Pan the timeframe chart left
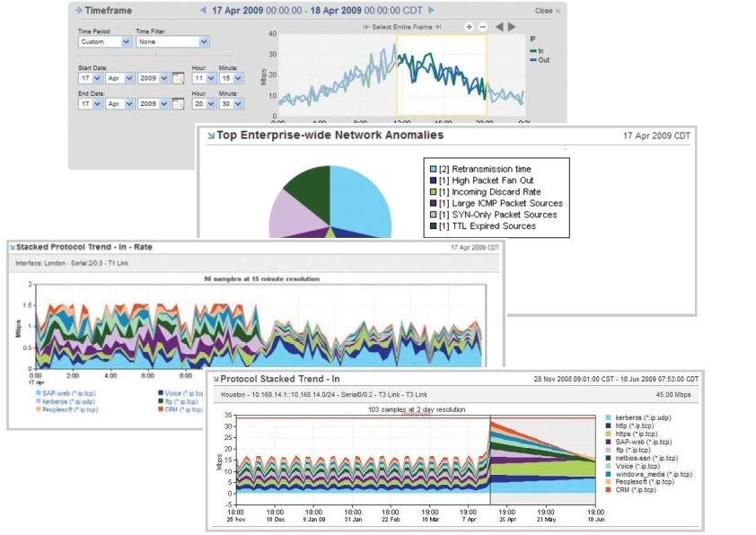Screen dimensions: 756x535 499,27
